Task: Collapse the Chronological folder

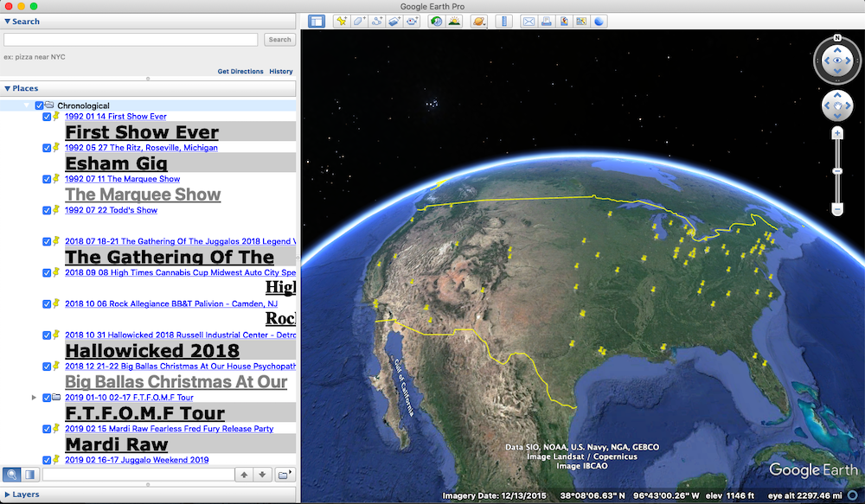Action: coord(27,105)
